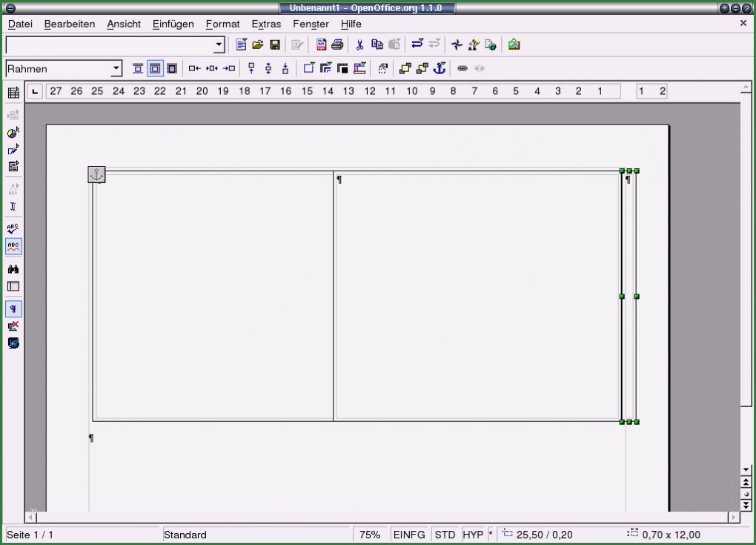Open the Find binoculars tool
This screenshot has width=756, height=545.
[x=13, y=269]
